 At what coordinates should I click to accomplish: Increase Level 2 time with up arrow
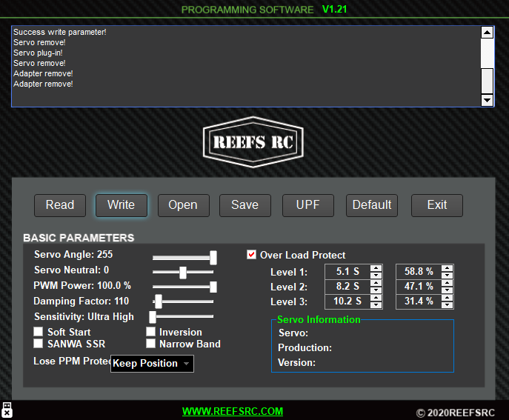[376, 283]
